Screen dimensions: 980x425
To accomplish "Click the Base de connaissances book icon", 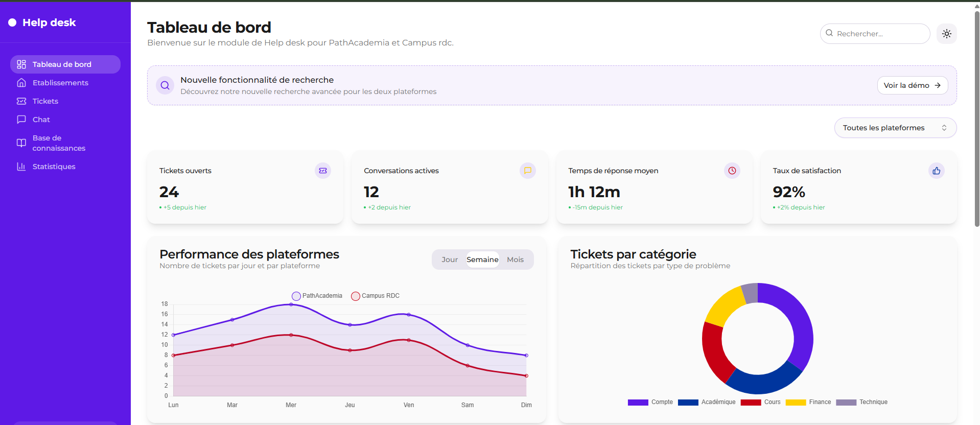I will 21,143.
